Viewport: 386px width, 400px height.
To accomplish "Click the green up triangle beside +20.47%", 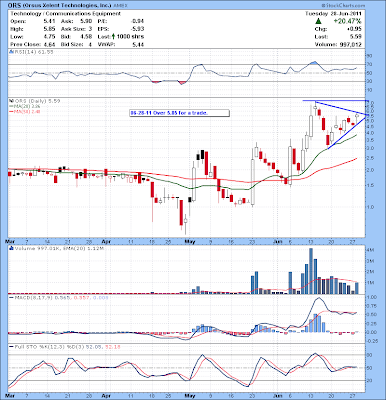I will (318, 21).
